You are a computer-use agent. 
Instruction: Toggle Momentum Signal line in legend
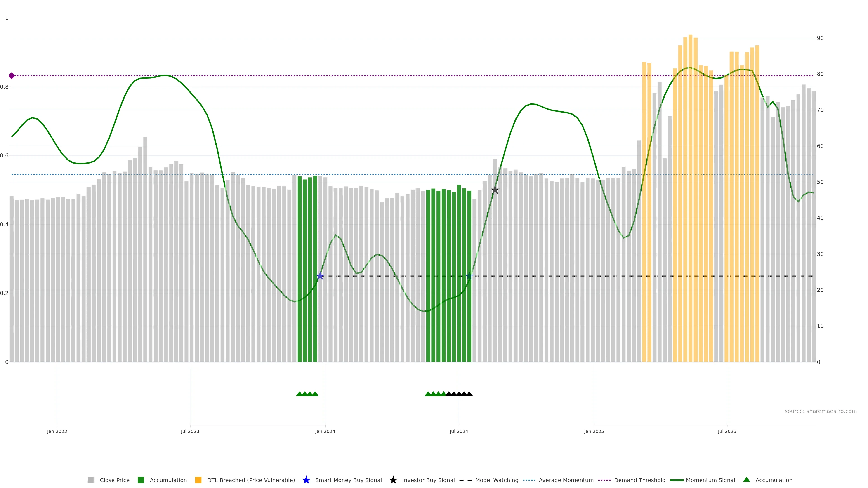(x=710, y=480)
